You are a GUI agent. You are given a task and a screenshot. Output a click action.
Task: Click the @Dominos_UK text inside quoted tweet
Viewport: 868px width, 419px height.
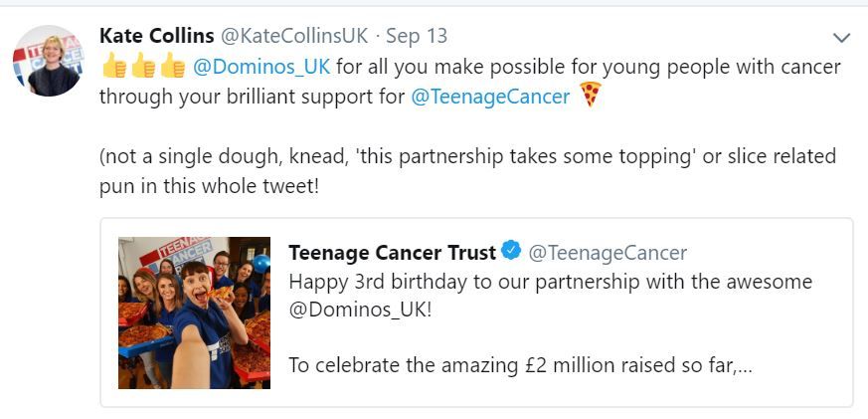pyautogui.click(x=359, y=310)
